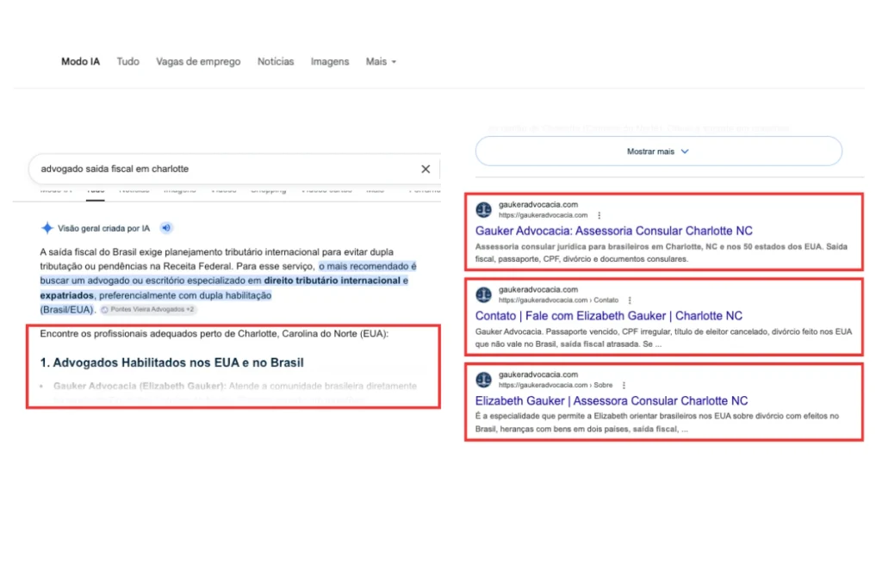
Task: Open 'Contato | Fale com Elizabeth Gauker' result
Action: [x=609, y=315]
